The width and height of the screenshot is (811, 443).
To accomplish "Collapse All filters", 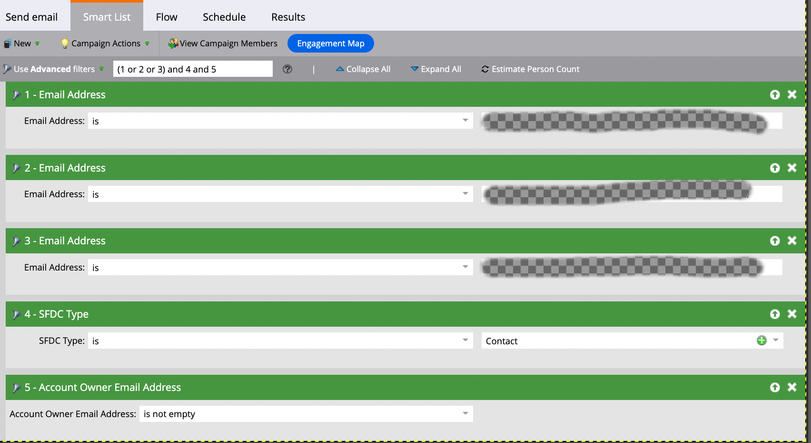I will (363, 69).
